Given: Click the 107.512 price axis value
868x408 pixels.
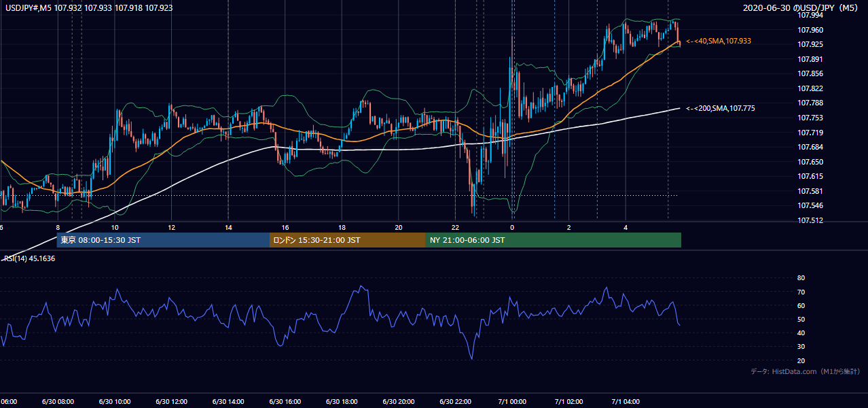Looking at the screenshot, I should [810, 220].
